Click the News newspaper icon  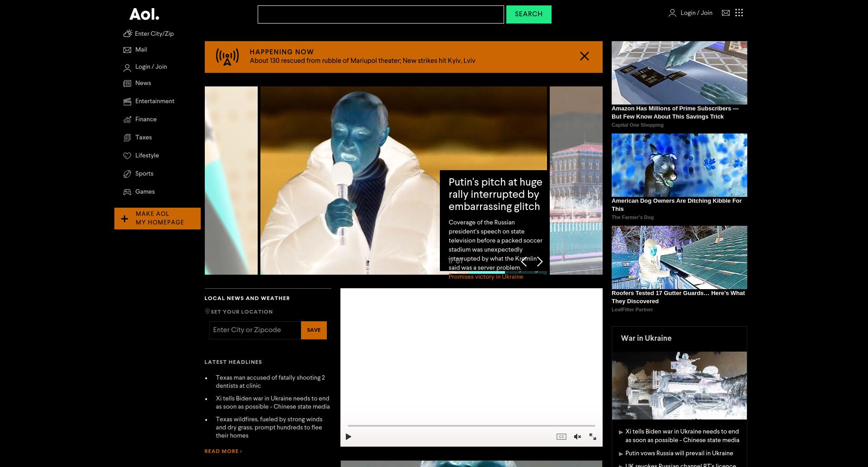[127, 83]
